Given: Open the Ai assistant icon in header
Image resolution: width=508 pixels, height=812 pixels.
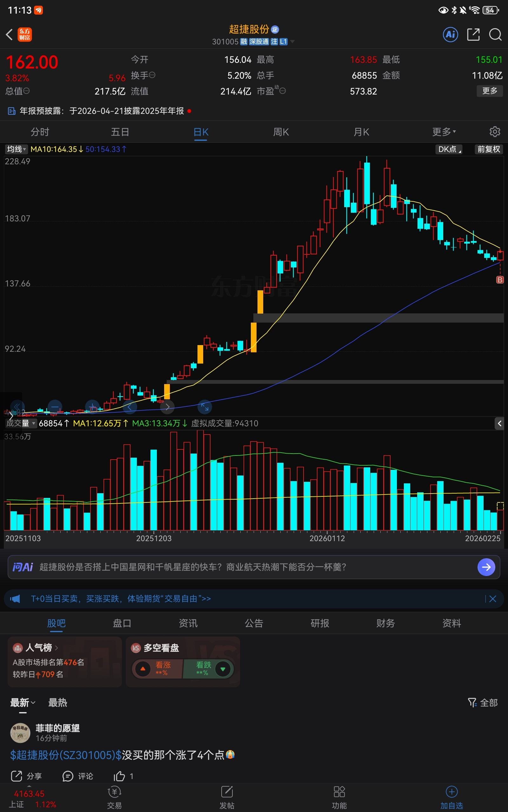Looking at the screenshot, I should click(450, 34).
